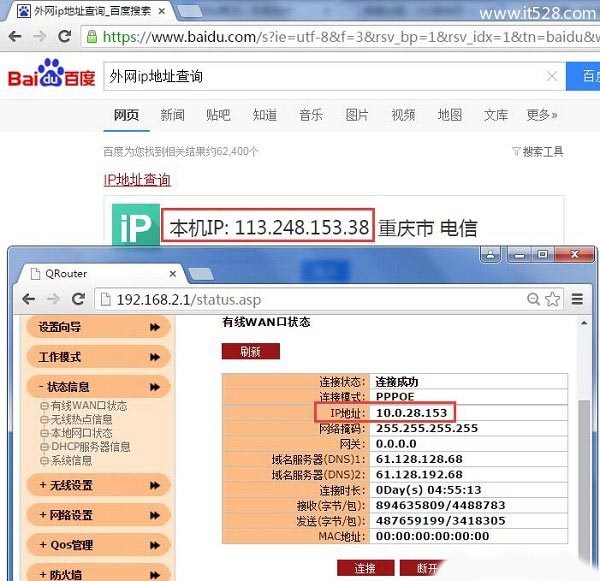
Task: Open the 搜索工具 filter option
Action: pyautogui.click(x=538, y=152)
